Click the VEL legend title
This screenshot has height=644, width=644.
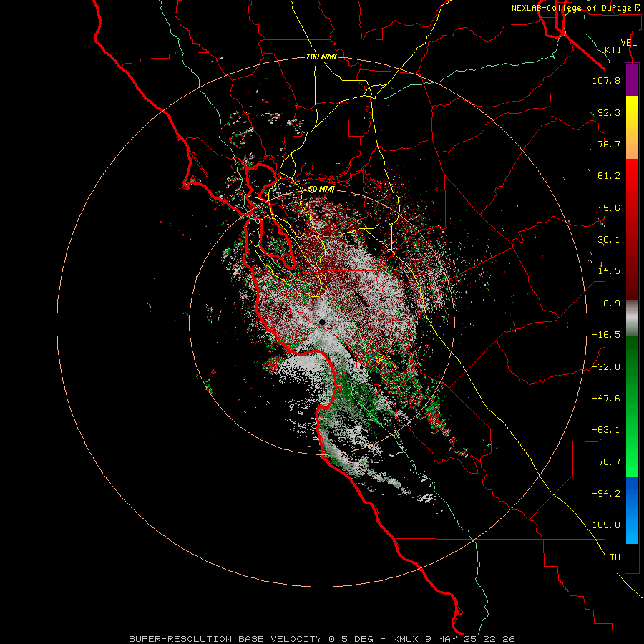[x=628, y=43]
